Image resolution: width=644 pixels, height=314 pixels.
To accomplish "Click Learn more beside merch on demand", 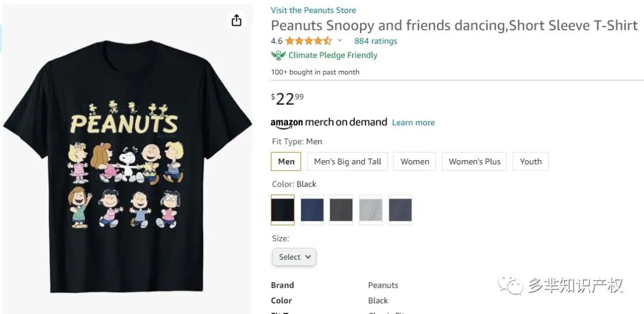I will (413, 123).
